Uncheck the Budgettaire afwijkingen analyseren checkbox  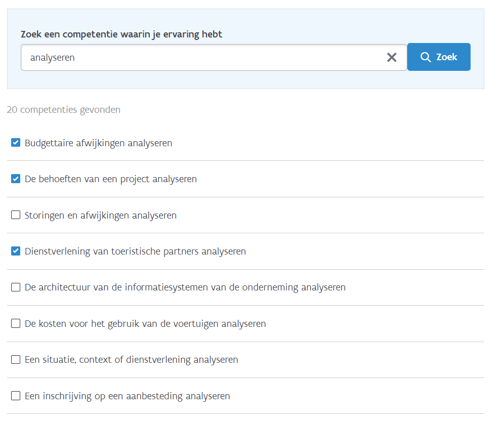pos(16,142)
